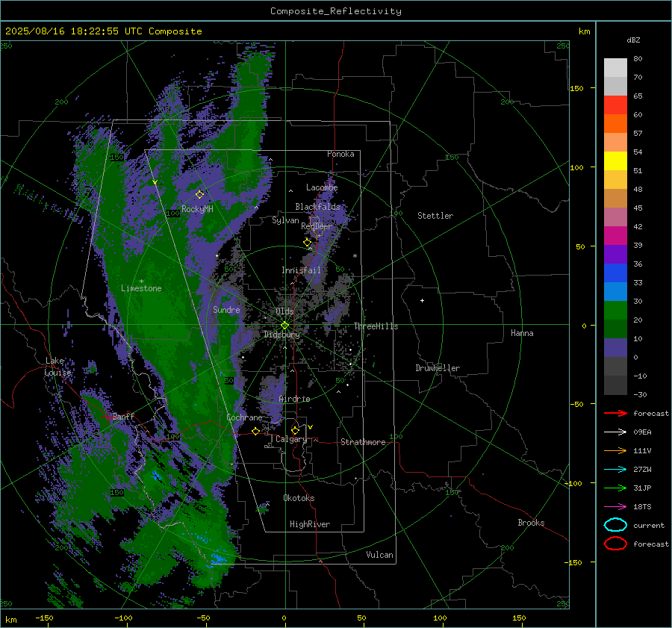This screenshot has width=672, height=628.
Task: Click the Cochrane town label
Action: [244, 417]
